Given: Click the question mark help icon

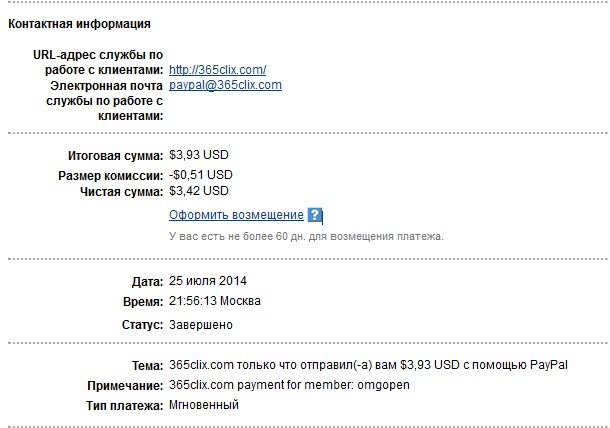Looking at the screenshot, I should (x=315, y=215).
